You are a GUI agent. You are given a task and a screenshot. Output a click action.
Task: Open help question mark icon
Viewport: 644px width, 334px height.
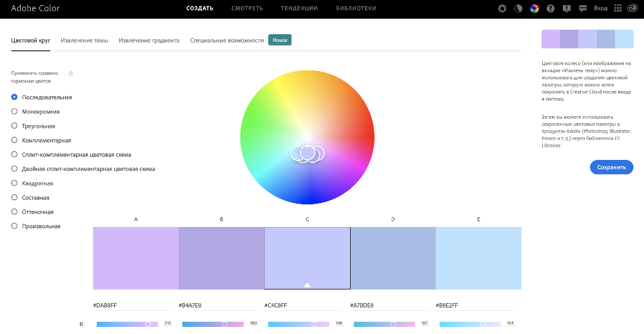tap(550, 8)
